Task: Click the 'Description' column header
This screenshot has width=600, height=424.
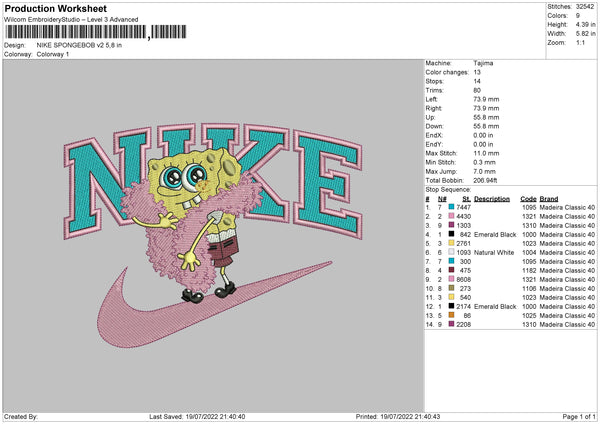Action: 492,199
